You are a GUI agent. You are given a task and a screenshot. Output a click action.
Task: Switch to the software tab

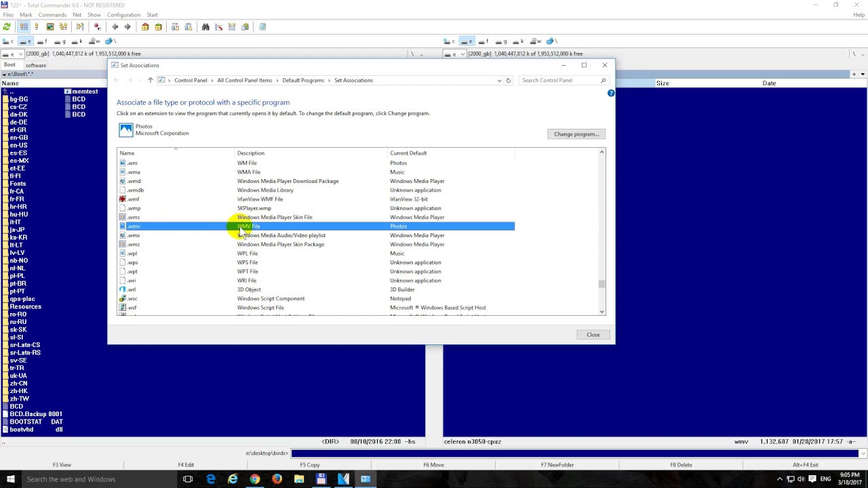[35, 65]
